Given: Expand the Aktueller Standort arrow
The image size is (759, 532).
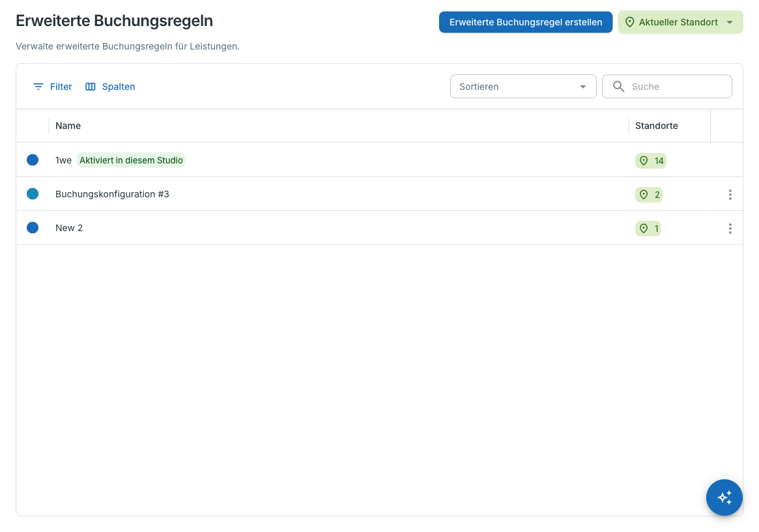Looking at the screenshot, I should click(730, 22).
